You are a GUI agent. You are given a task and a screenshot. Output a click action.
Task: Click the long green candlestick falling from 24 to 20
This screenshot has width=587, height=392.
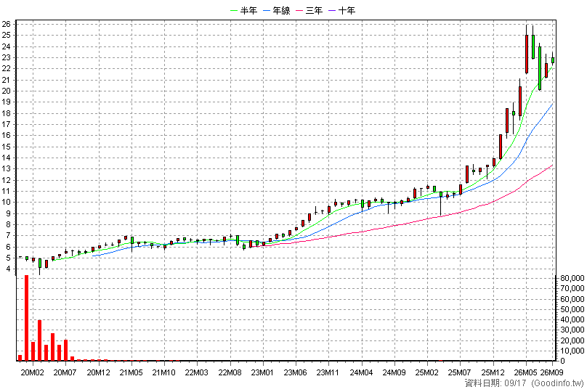point(540,68)
